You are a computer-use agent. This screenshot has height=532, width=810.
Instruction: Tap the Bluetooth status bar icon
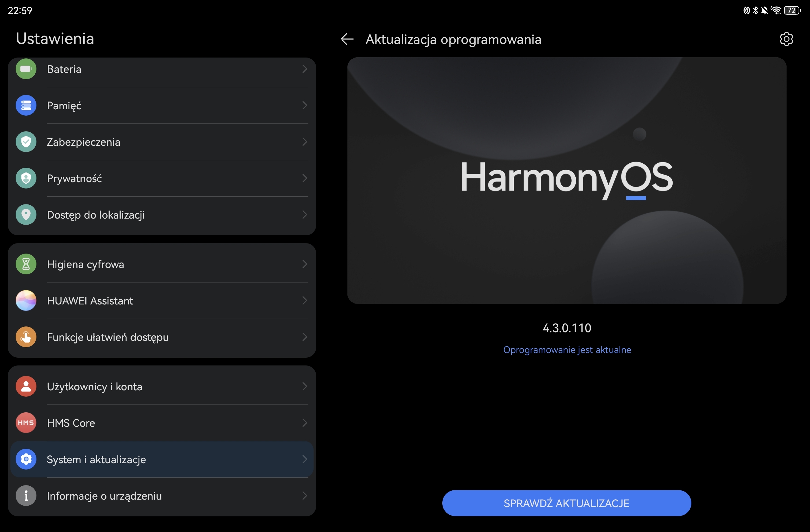tap(756, 10)
